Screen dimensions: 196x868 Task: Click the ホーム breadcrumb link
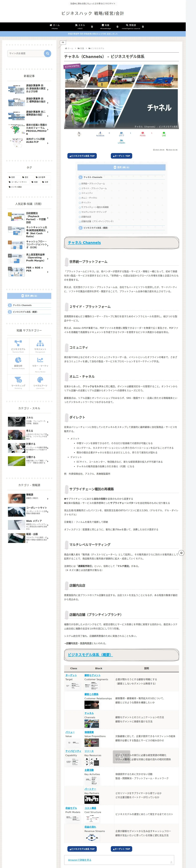point(69,48)
